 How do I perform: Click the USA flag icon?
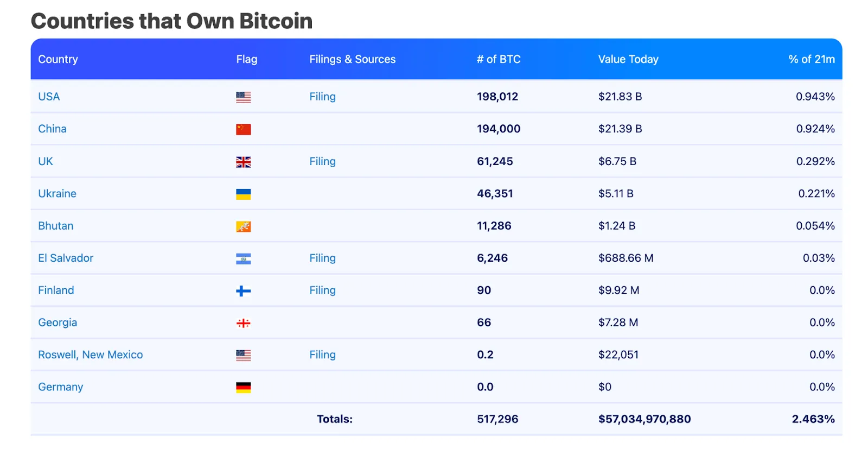click(244, 97)
